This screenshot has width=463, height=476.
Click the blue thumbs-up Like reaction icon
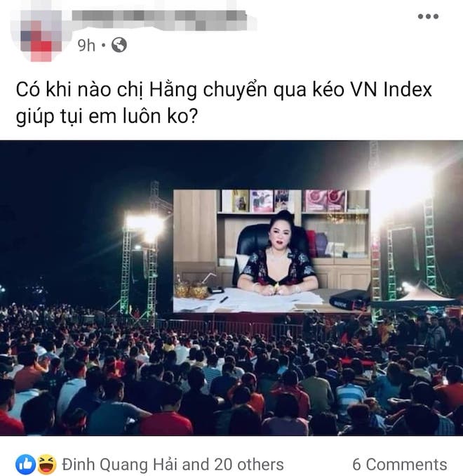[25, 464]
